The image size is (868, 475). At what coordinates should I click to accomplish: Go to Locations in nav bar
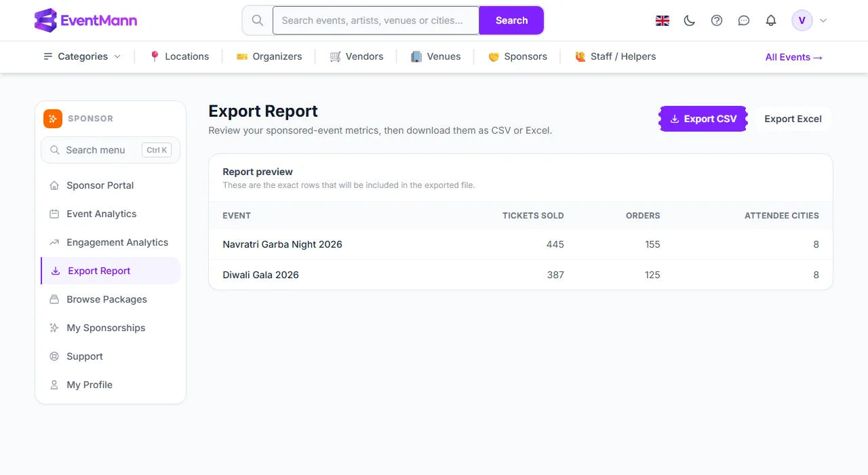click(x=179, y=56)
